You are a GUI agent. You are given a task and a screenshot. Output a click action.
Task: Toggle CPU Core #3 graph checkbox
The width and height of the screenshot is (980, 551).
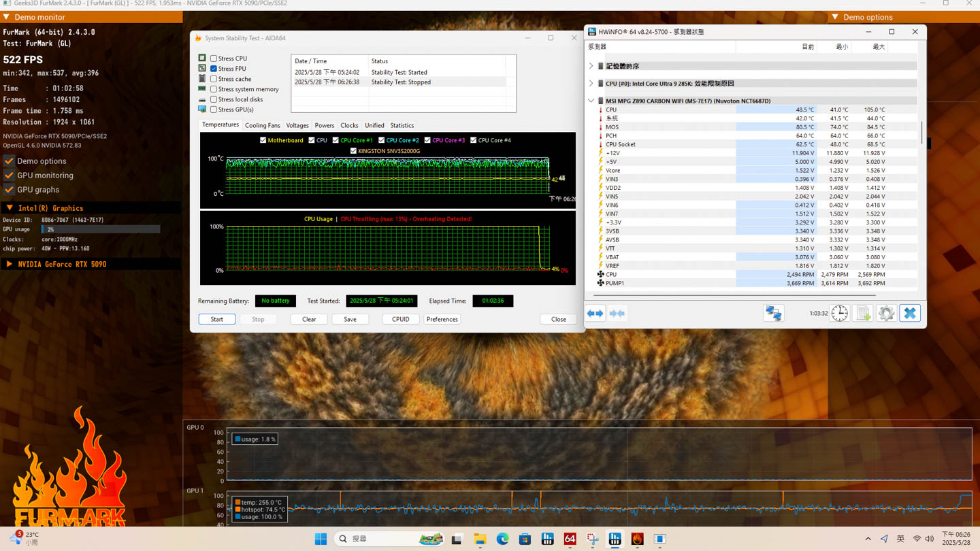coord(427,140)
